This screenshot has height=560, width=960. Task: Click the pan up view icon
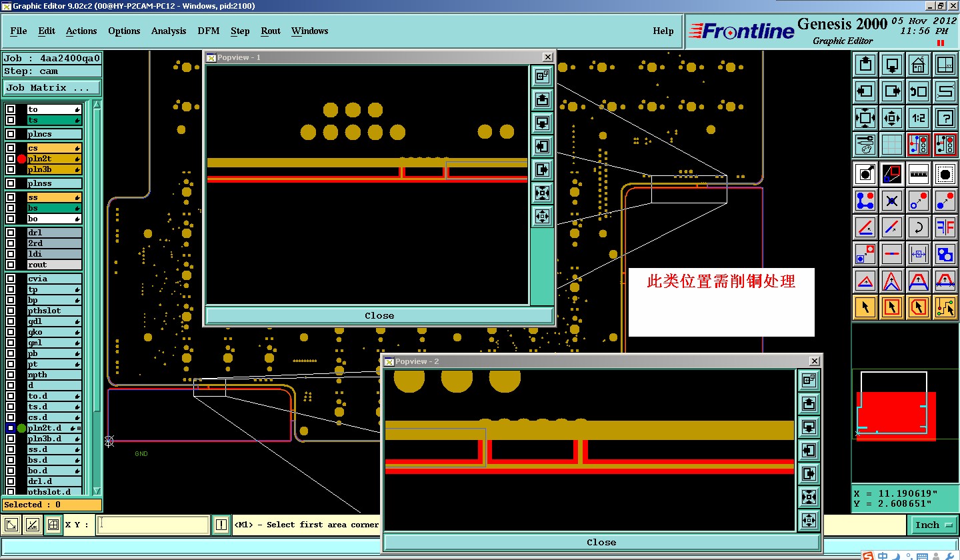(865, 65)
